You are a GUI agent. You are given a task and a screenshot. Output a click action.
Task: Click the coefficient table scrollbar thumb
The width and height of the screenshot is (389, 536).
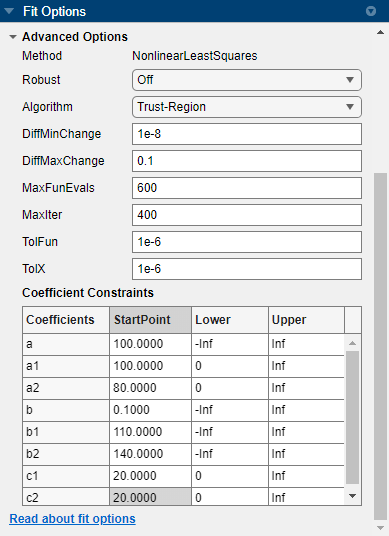tap(353, 417)
